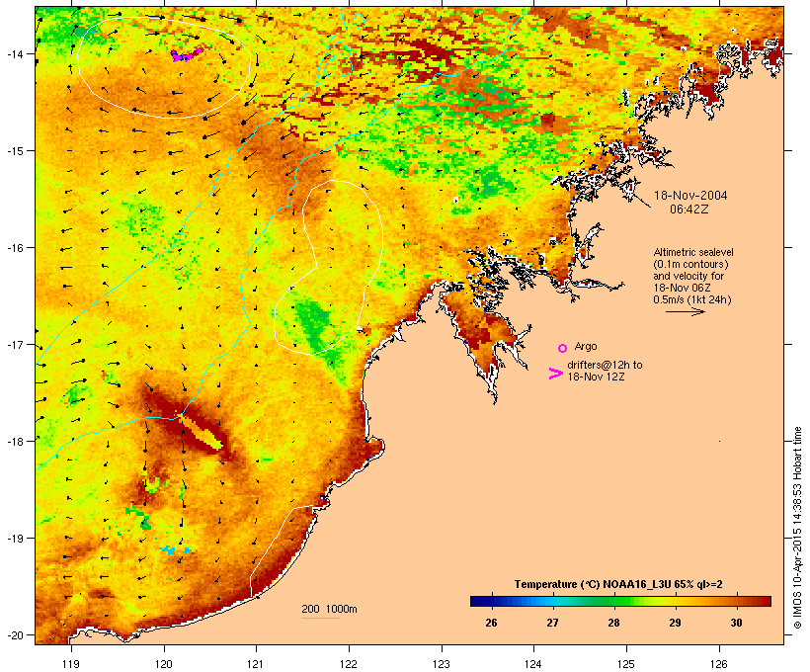Click the 18-Nov 12Z legend line
This screenshot has height=672, width=810.
pyautogui.click(x=596, y=377)
